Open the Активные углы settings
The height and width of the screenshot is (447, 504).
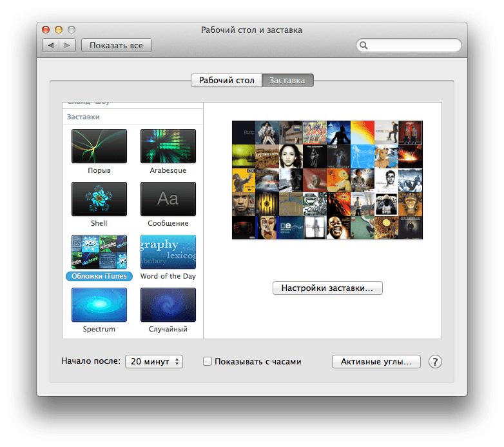pos(376,362)
